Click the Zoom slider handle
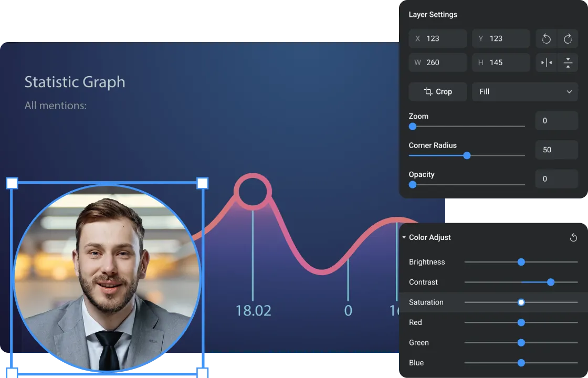Viewport: 588px width, 378px height. pyautogui.click(x=413, y=127)
